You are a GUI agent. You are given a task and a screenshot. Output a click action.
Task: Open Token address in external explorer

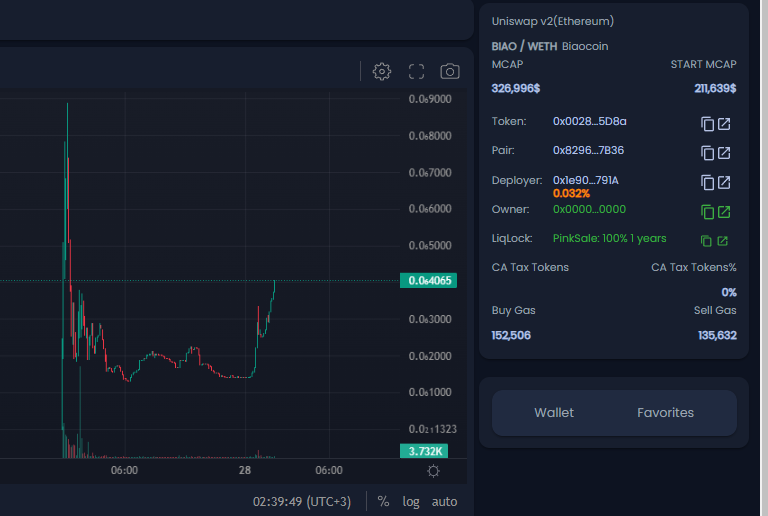coord(724,124)
